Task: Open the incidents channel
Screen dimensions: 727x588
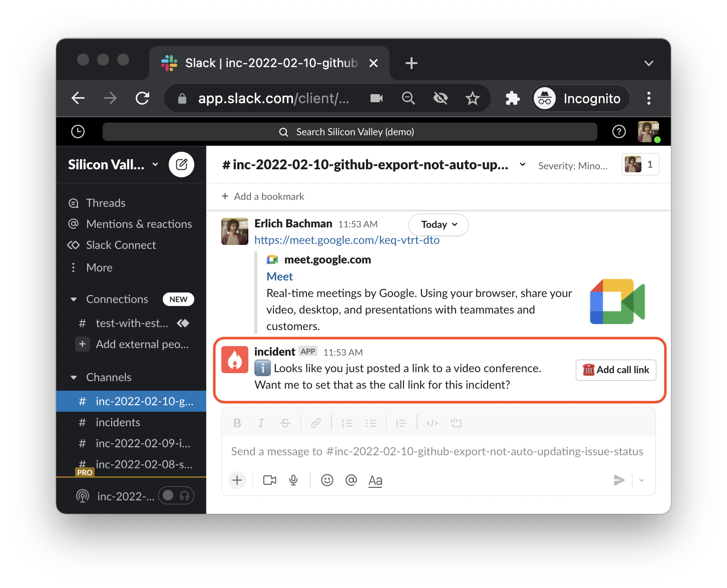Action: tap(118, 422)
